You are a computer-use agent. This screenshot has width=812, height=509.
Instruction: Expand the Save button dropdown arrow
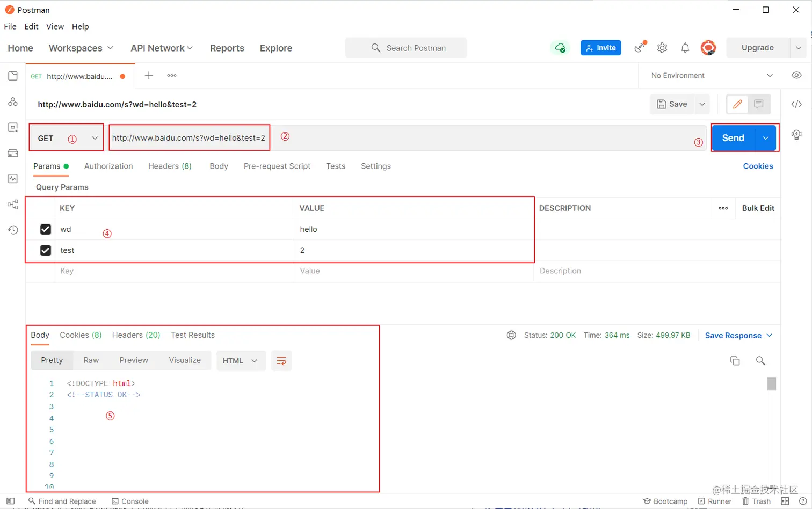pos(702,104)
